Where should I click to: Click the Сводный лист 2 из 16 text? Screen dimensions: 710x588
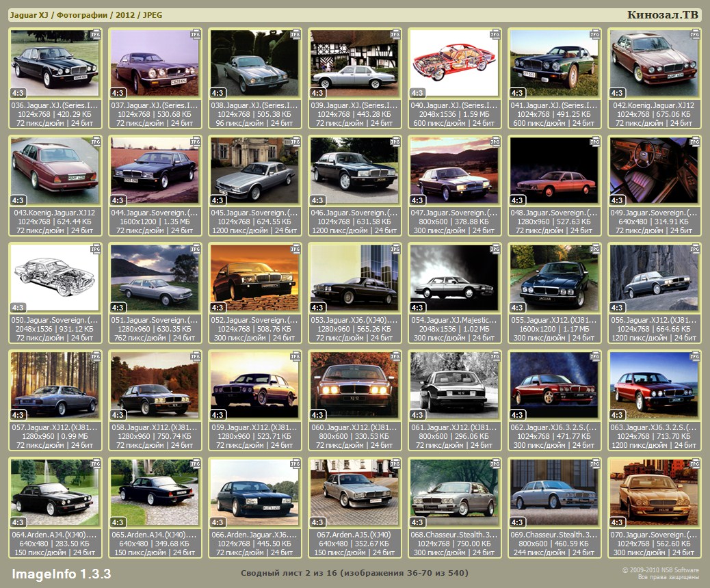354,572
